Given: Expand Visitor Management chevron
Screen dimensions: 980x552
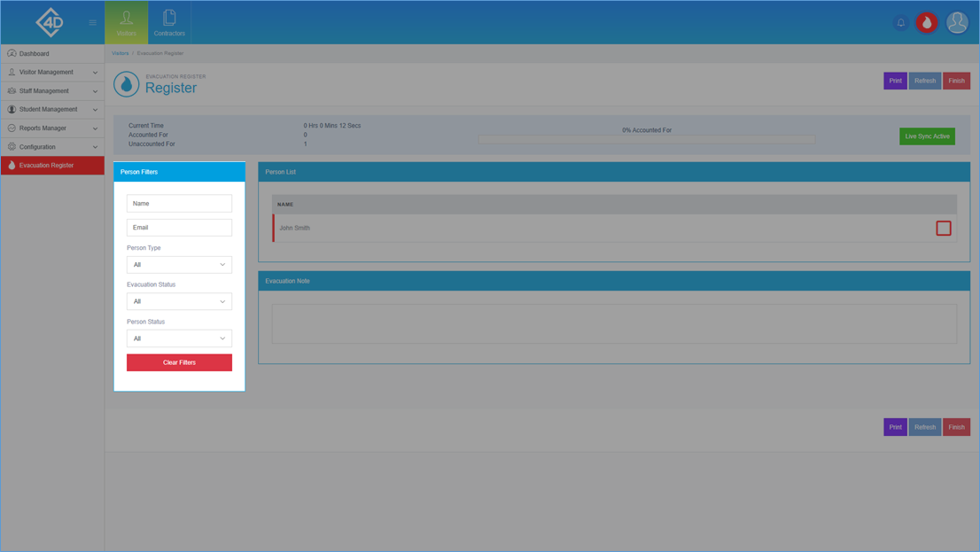Looking at the screenshot, I should tap(95, 73).
